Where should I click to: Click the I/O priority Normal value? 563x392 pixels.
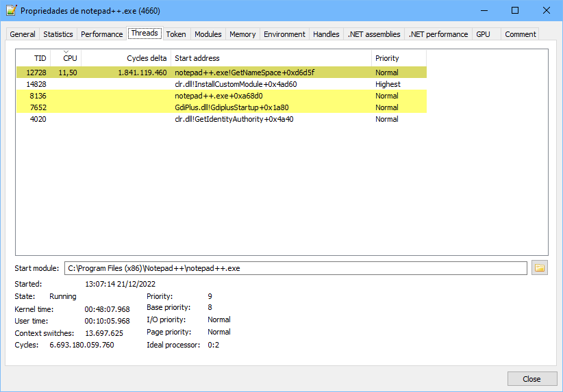coord(219,319)
